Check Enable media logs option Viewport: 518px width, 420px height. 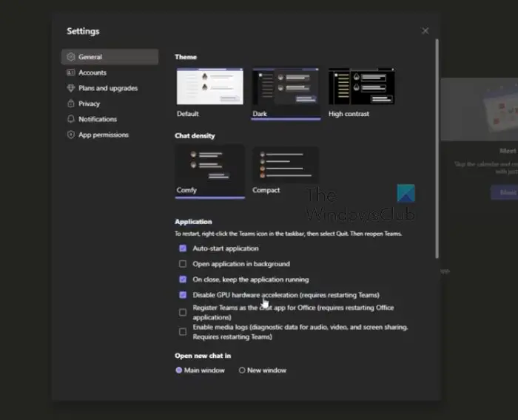(x=183, y=331)
